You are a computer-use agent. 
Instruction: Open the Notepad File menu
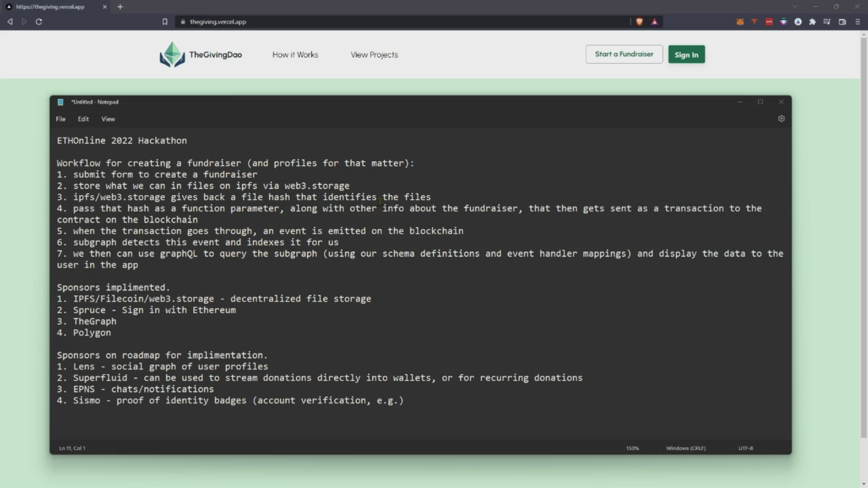[61, 119]
